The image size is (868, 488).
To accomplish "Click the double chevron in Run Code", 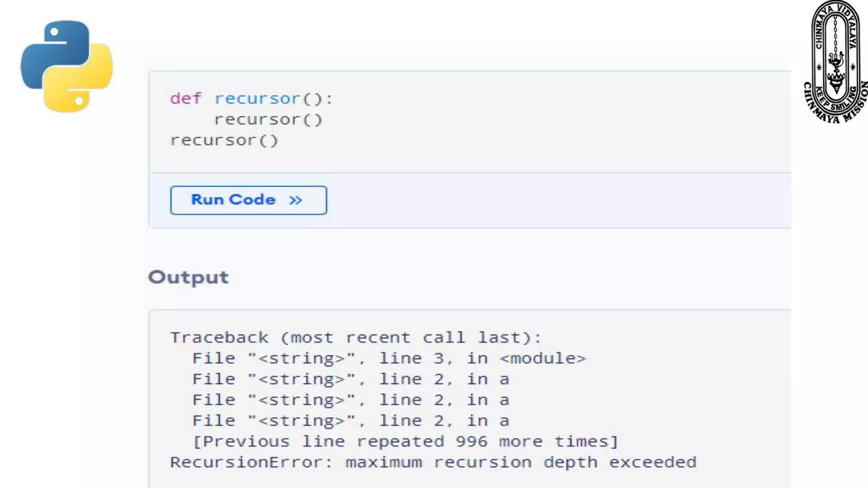I will [x=295, y=200].
